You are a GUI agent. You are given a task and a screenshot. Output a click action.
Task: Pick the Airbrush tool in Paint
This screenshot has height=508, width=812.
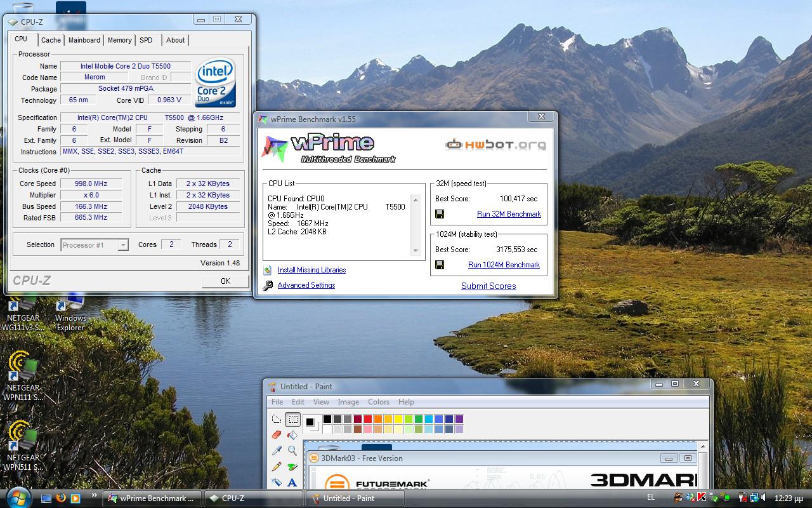pos(277,482)
